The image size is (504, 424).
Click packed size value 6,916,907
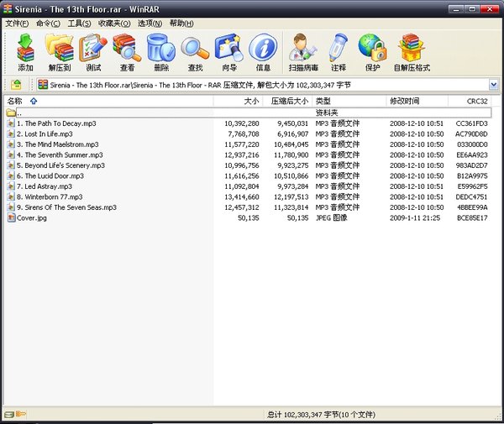pos(293,134)
